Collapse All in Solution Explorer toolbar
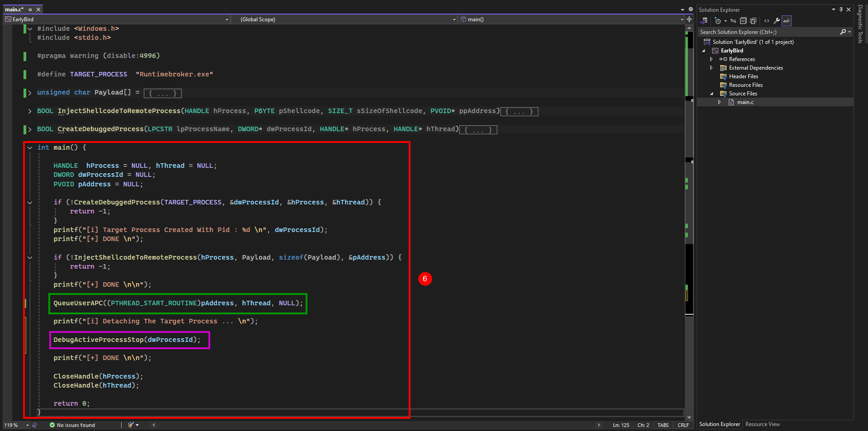This screenshot has width=868, height=431. tap(743, 21)
